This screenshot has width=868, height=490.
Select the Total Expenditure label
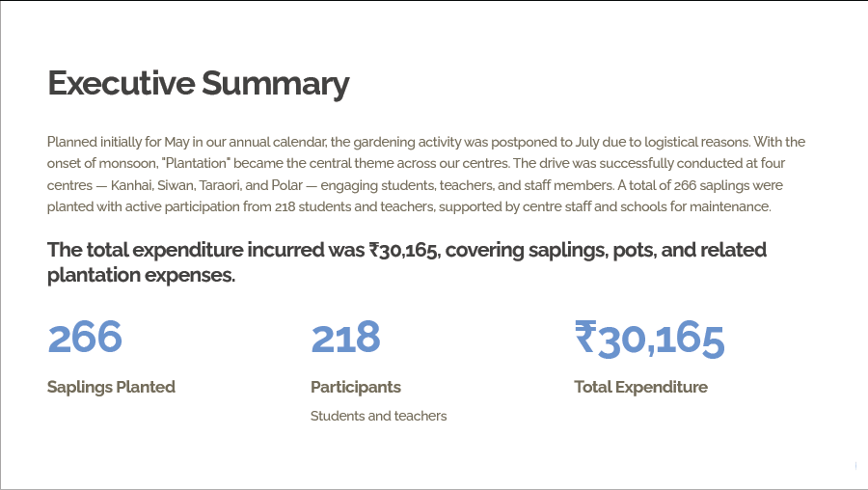point(640,387)
